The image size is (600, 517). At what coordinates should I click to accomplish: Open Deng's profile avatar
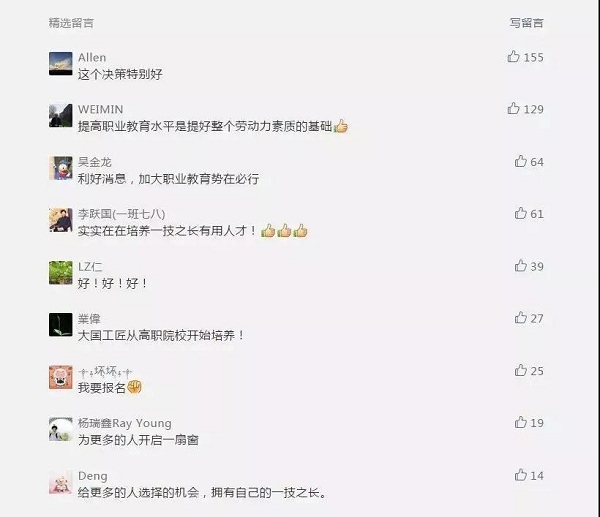(x=60, y=482)
